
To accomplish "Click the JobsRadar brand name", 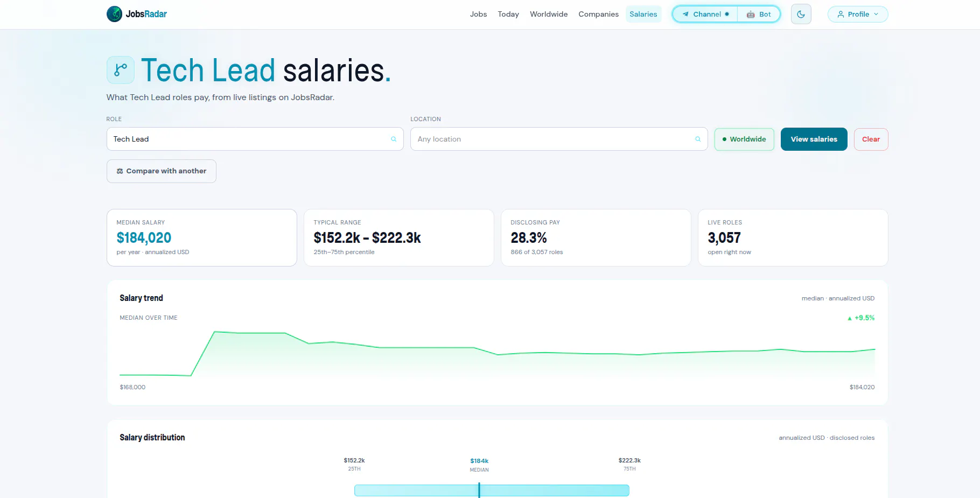I will pos(146,14).
